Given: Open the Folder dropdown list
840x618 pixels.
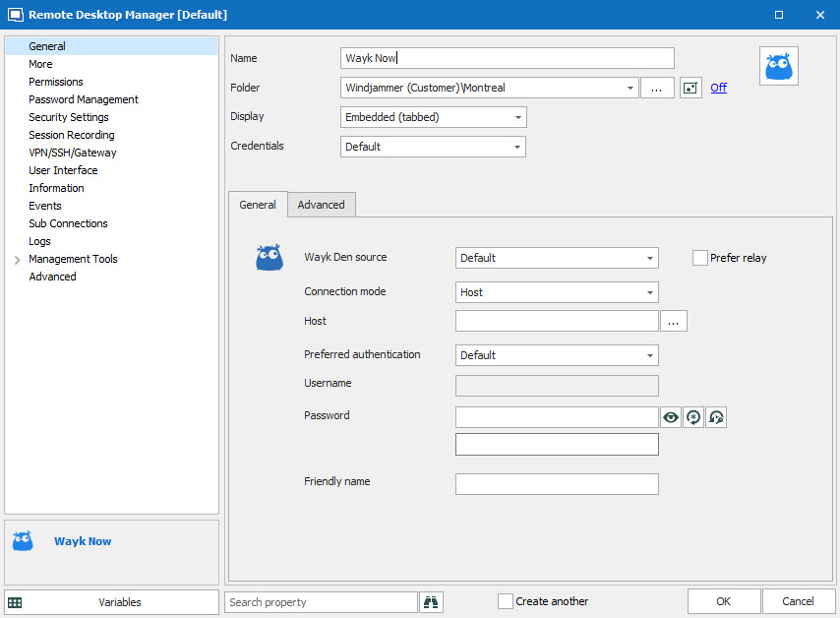Looking at the screenshot, I should (630, 88).
